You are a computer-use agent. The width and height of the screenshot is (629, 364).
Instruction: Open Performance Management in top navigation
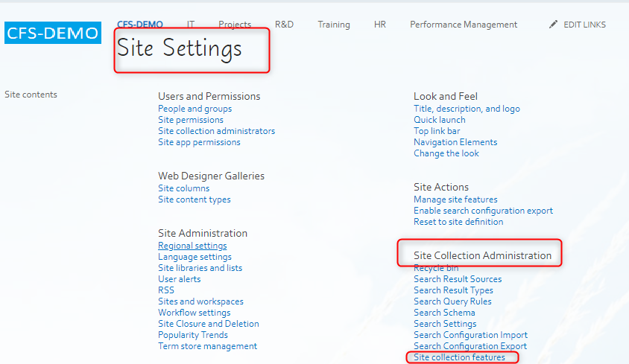click(x=464, y=25)
